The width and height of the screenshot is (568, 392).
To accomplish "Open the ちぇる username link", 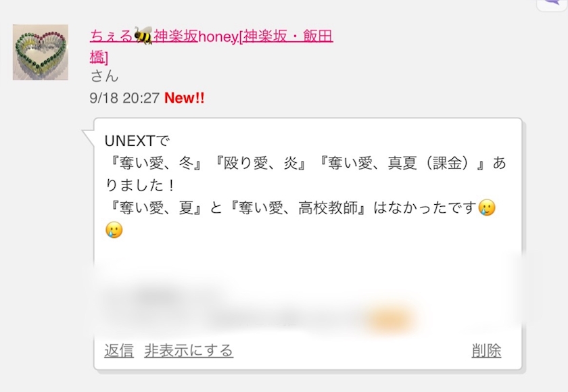I will tap(112, 36).
